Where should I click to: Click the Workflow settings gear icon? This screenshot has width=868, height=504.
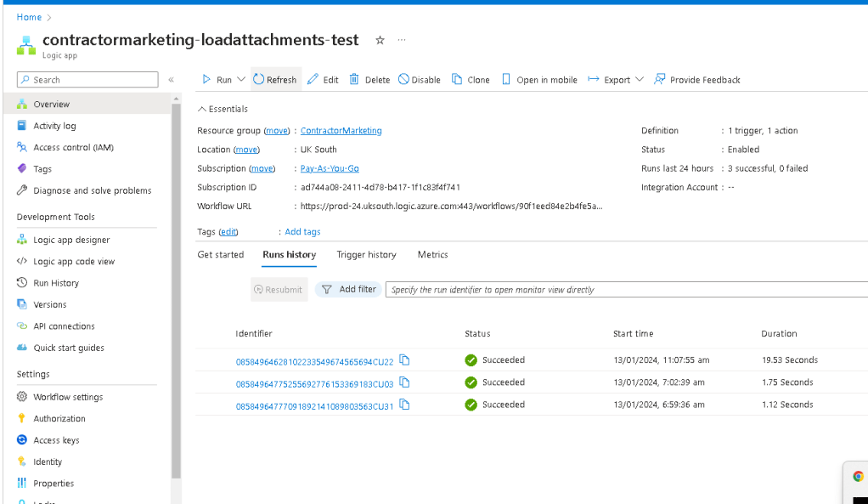[x=21, y=397]
